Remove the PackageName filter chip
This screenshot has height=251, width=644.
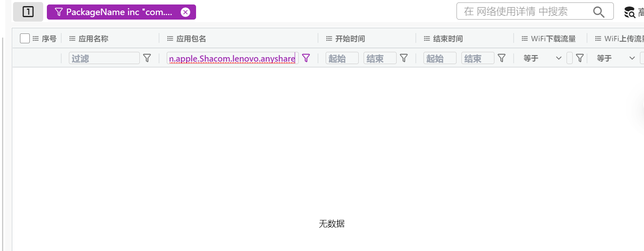tap(185, 12)
